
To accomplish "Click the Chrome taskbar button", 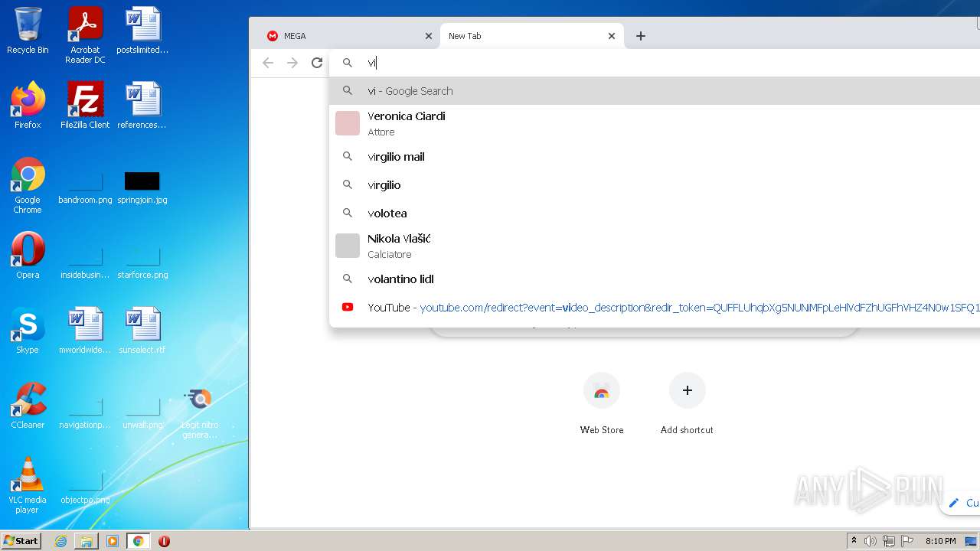I will tap(139, 541).
